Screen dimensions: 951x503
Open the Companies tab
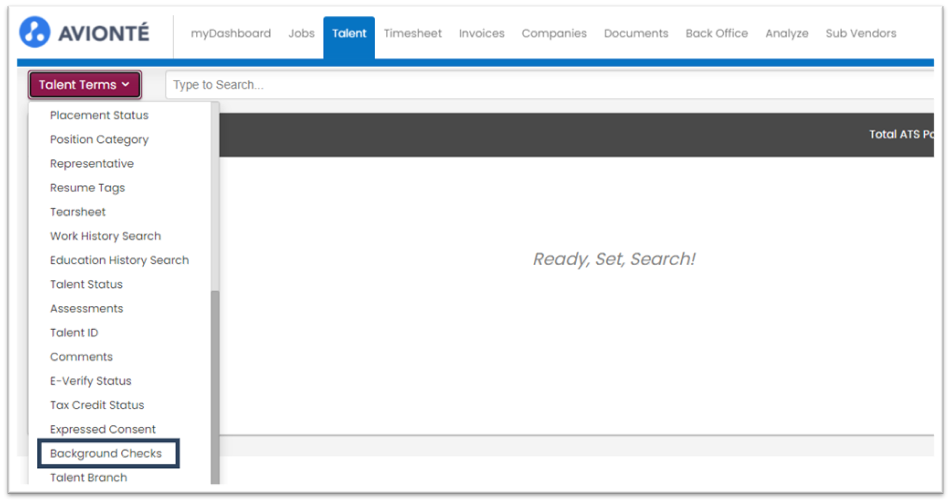pos(554,33)
